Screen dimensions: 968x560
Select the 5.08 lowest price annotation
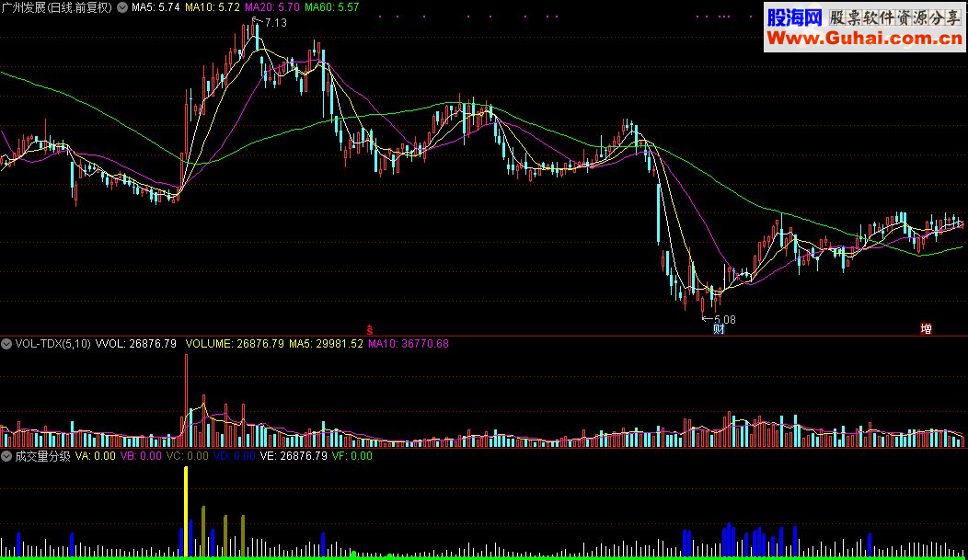(x=724, y=319)
